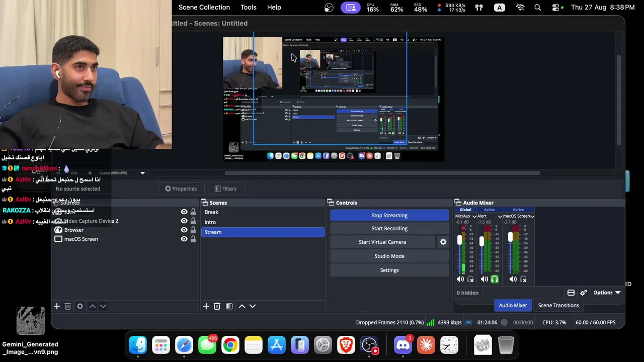The height and width of the screenshot is (362, 644).
Task: Launch Brave browser from the Dock
Action: (x=346, y=345)
